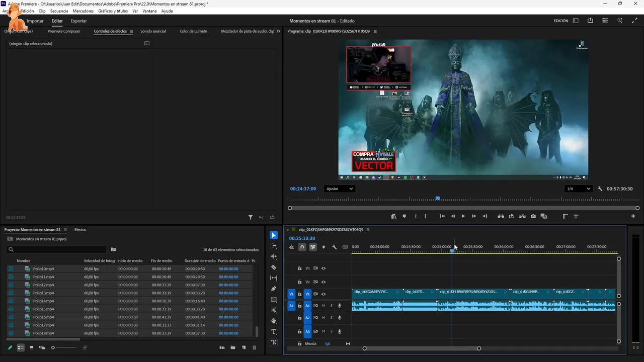Screen dimensions: 644x362
Task: Toggle the lock on track V3
Action: pos(299,268)
